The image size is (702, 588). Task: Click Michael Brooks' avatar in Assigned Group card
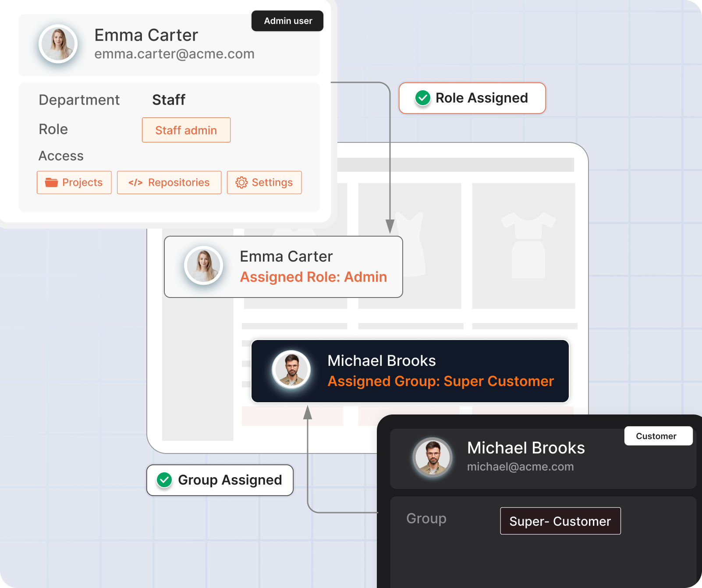pos(291,370)
